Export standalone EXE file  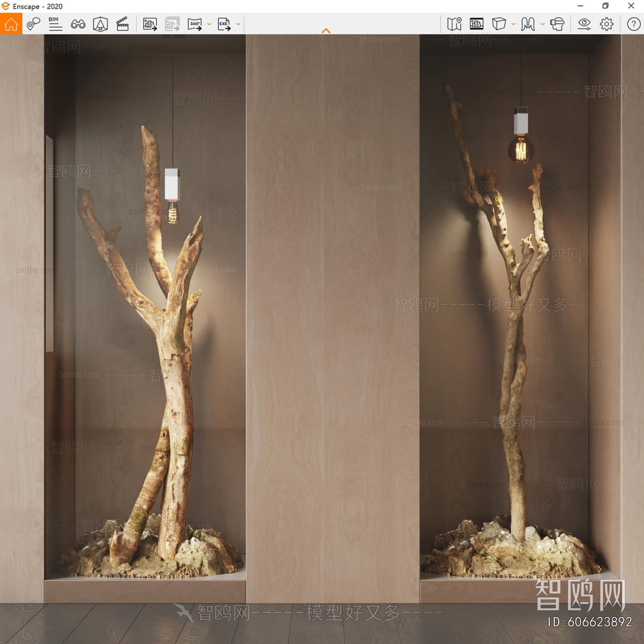[224, 24]
